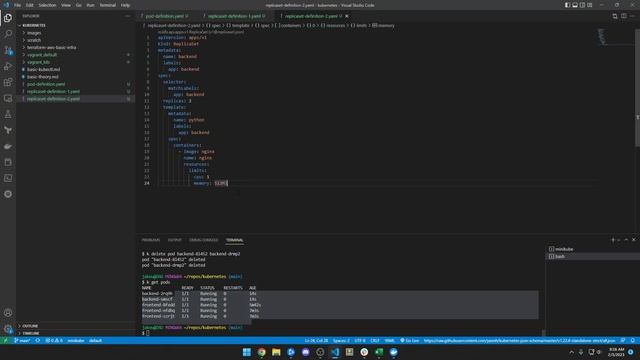This screenshot has height=360, width=640.
Task: Open Chrome from the taskbar
Action: [x=261, y=352]
